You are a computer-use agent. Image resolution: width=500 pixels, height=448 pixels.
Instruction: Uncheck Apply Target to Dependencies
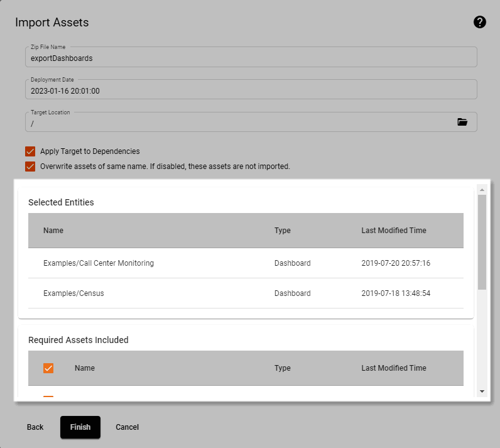(x=30, y=151)
